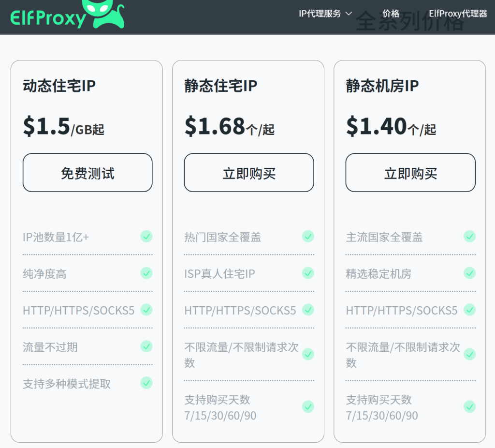Viewport: 495px width, 448px height.
Task: Click check icon next to 热门国家全覆盖
Action: [x=308, y=236]
